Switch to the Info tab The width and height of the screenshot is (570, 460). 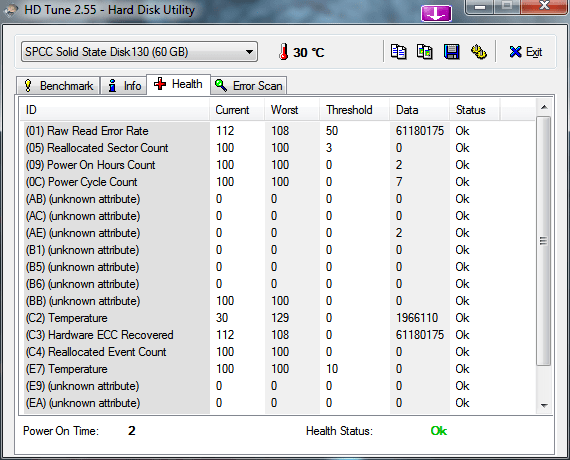(x=124, y=86)
